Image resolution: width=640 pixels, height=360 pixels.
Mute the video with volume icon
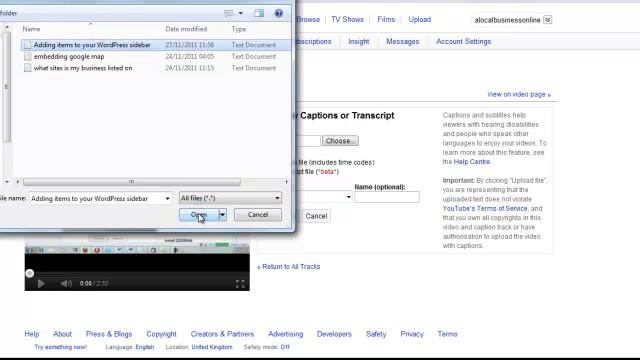66,284
